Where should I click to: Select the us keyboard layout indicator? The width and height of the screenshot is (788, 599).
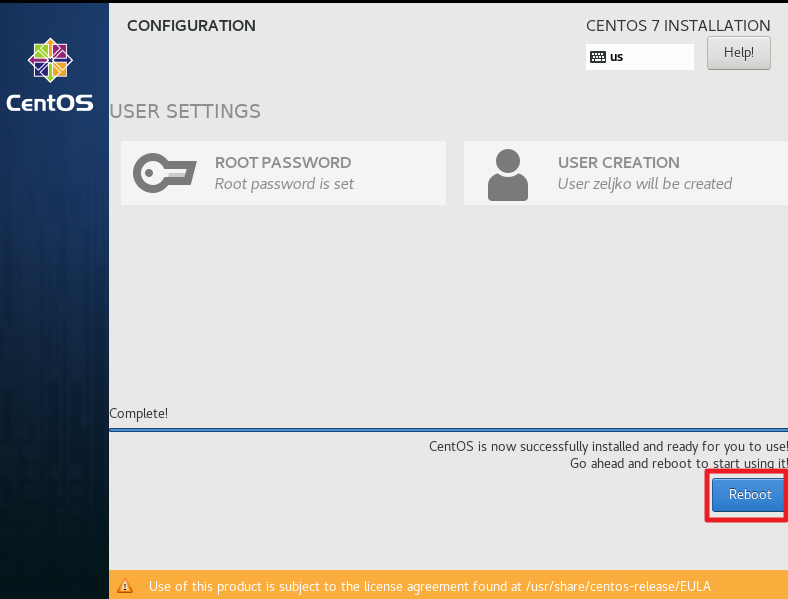pyautogui.click(x=639, y=57)
